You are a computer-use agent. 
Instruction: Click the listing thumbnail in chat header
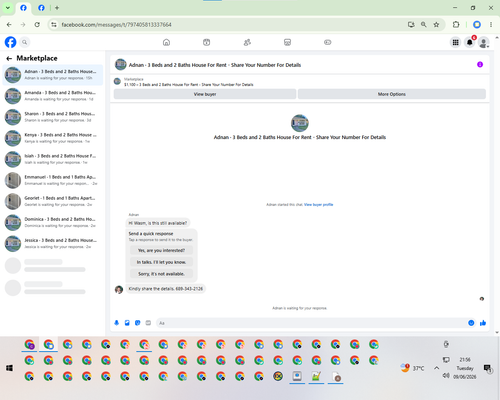pos(121,65)
